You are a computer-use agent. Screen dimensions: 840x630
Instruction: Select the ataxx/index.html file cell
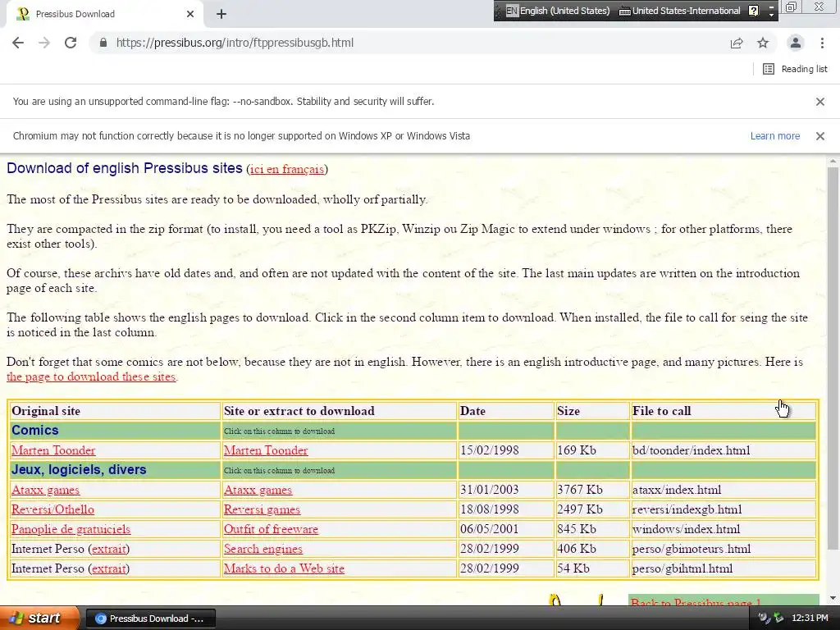(x=724, y=490)
